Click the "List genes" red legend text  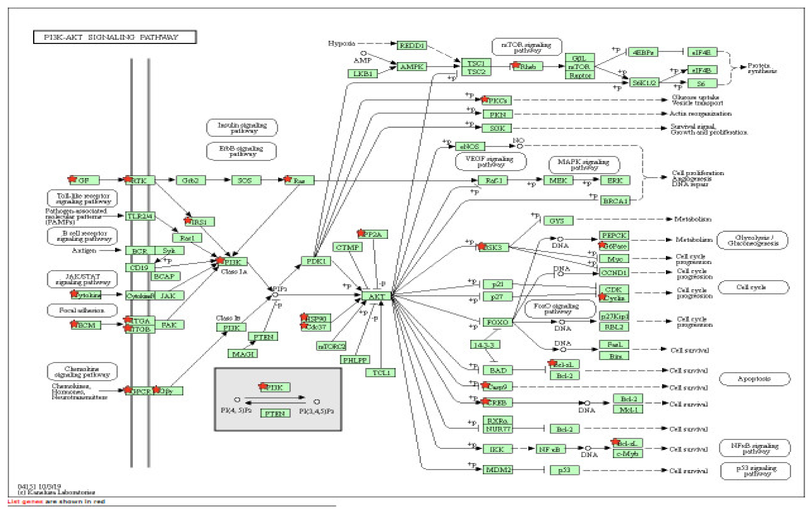click(x=25, y=501)
